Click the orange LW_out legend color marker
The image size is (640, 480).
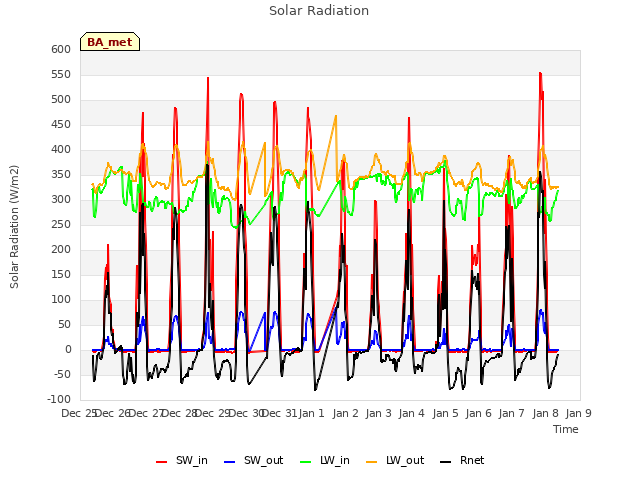pos(372,462)
